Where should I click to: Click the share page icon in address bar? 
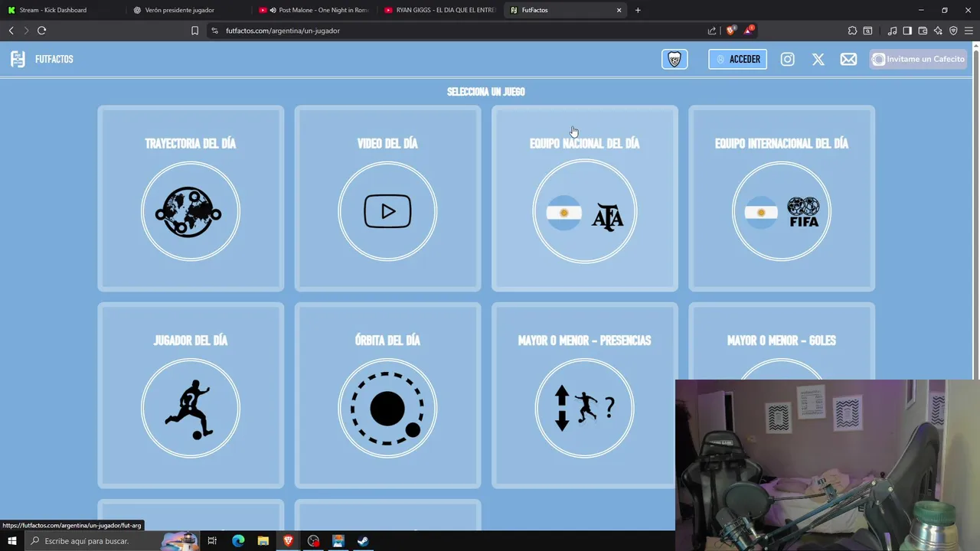coord(712,31)
